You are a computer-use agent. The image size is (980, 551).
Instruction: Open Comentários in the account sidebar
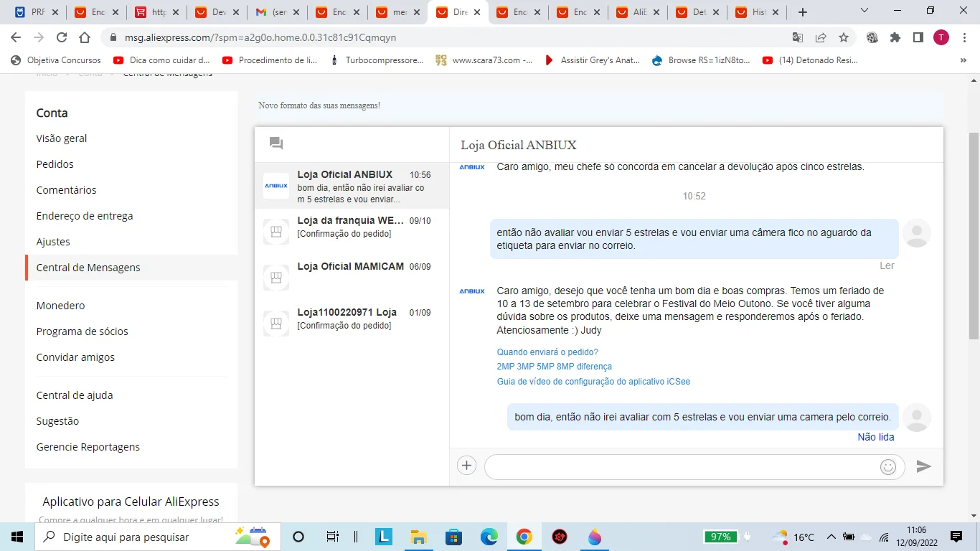pyautogui.click(x=66, y=190)
